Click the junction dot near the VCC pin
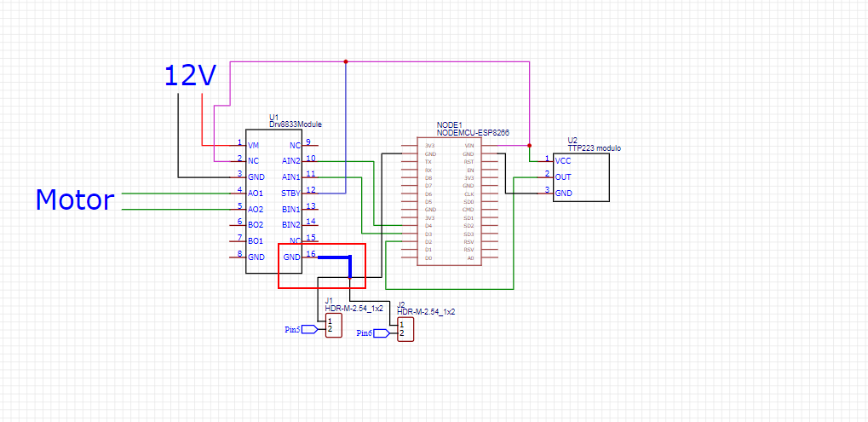Viewport: 868px width, 422px height. click(x=530, y=145)
